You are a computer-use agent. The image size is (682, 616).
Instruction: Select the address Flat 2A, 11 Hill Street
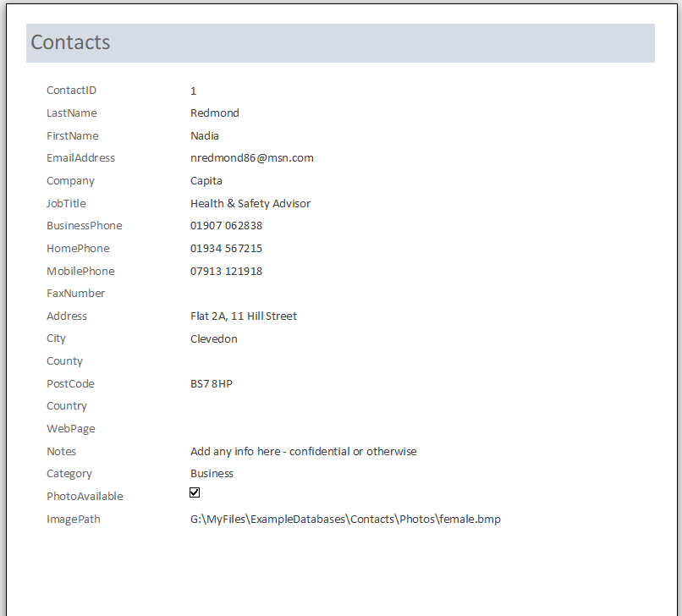click(x=244, y=316)
